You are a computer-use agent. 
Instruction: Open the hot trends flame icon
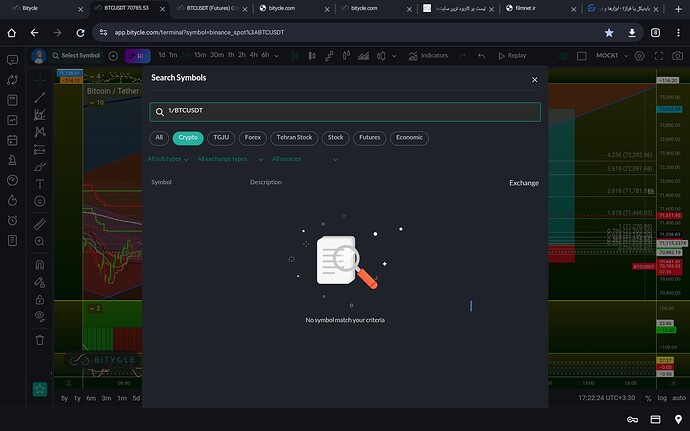[x=12, y=200]
